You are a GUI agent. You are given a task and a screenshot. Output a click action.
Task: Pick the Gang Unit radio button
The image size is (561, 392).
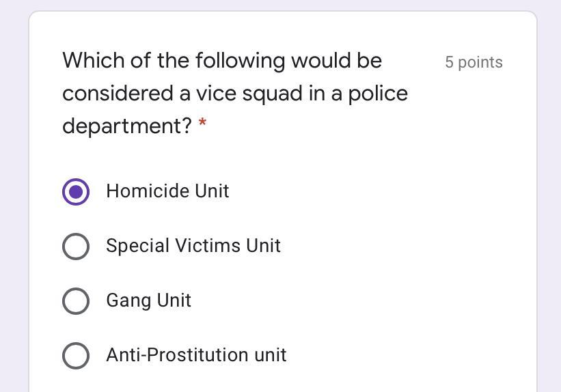76,300
